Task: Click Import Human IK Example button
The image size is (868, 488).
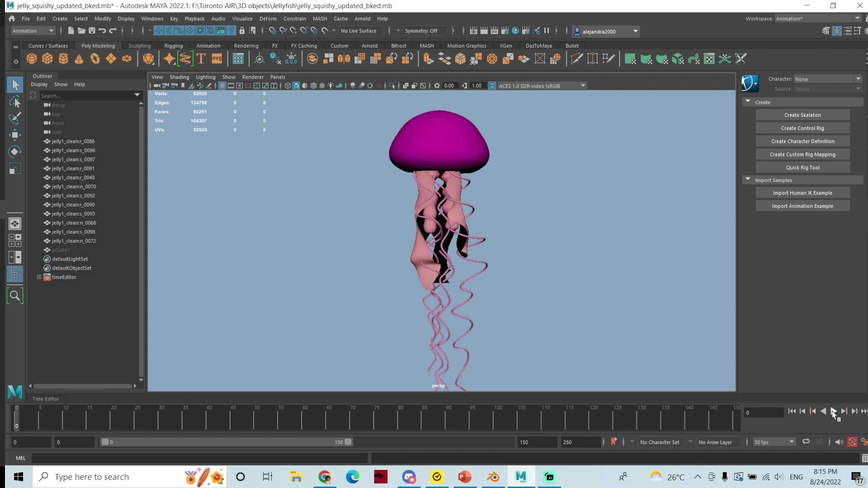Action: point(802,193)
